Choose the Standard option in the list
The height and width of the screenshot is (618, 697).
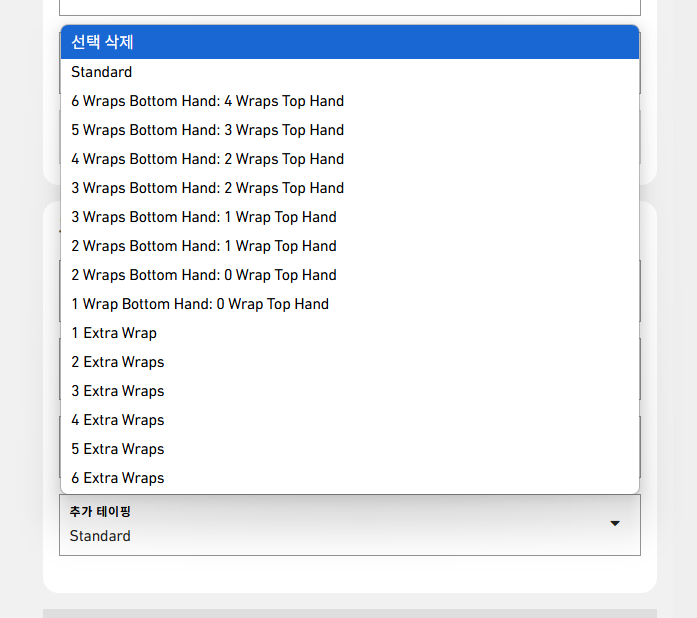pyautogui.click(x=350, y=72)
